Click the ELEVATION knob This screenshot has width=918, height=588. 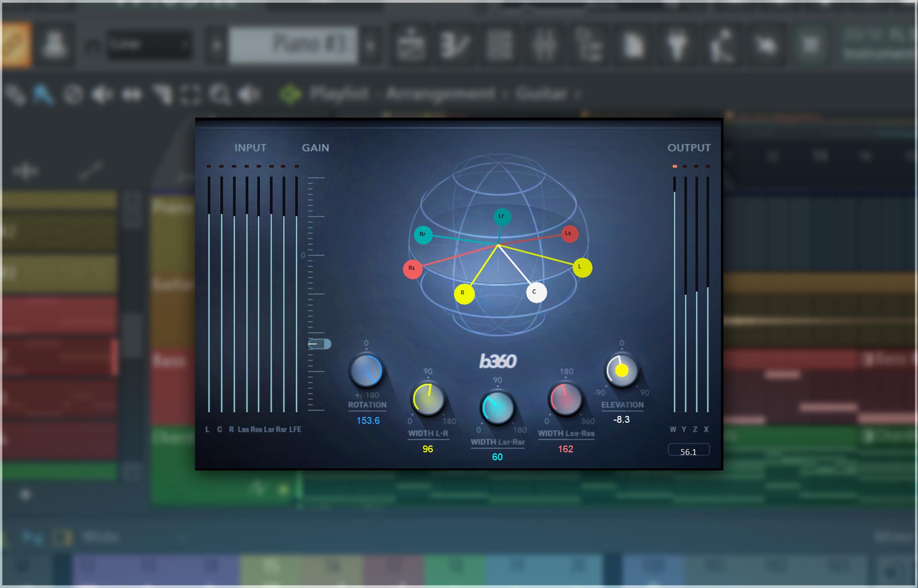tap(622, 370)
